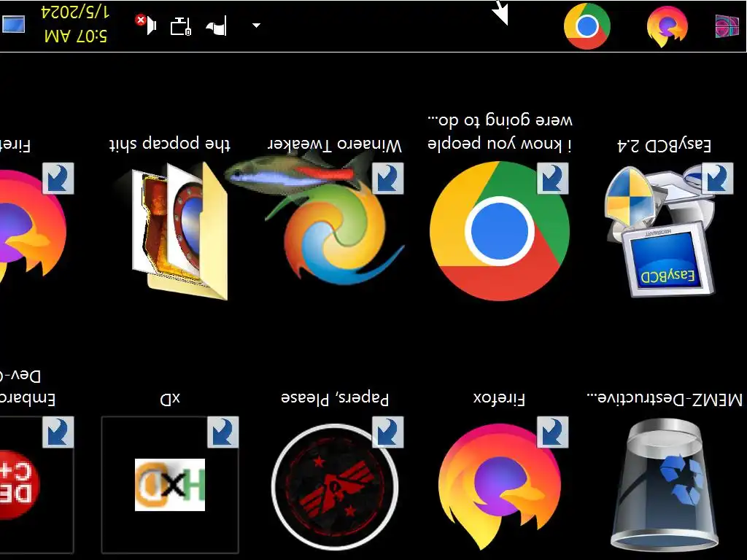Open 'the popcap shit' folder
Screen dimensions: 747x560
pos(179,231)
